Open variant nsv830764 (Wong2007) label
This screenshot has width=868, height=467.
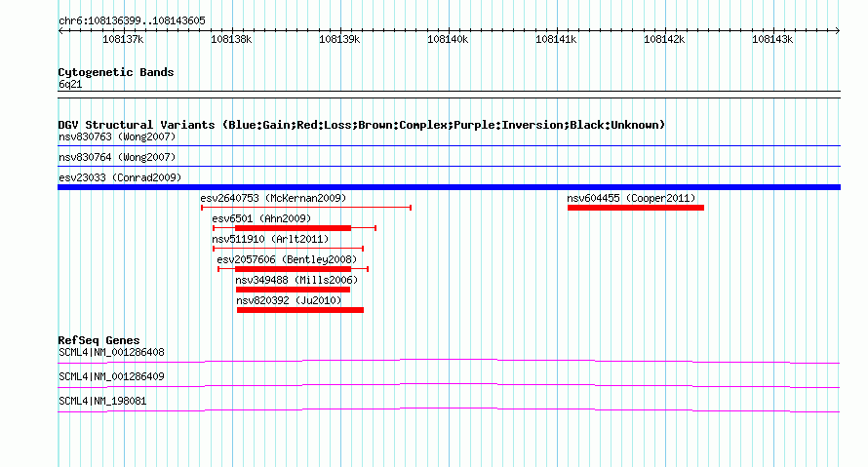(x=117, y=157)
